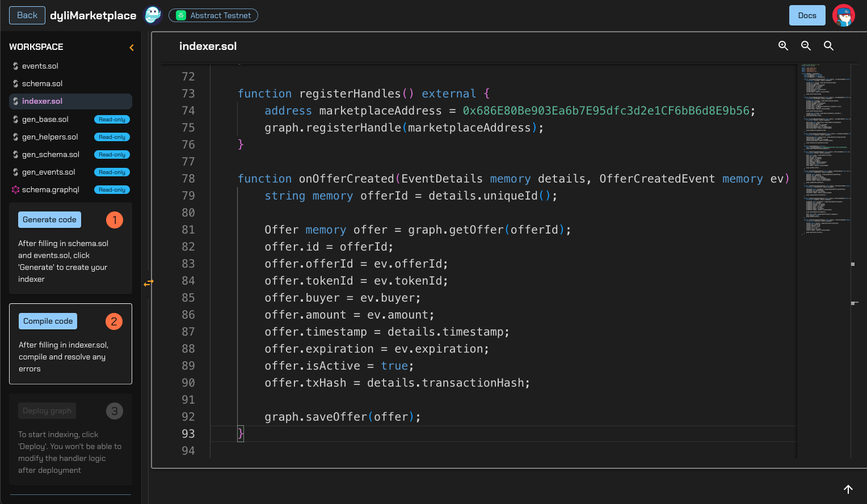867x504 pixels.
Task: Open events.sol in the workspace
Action: point(40,66)
